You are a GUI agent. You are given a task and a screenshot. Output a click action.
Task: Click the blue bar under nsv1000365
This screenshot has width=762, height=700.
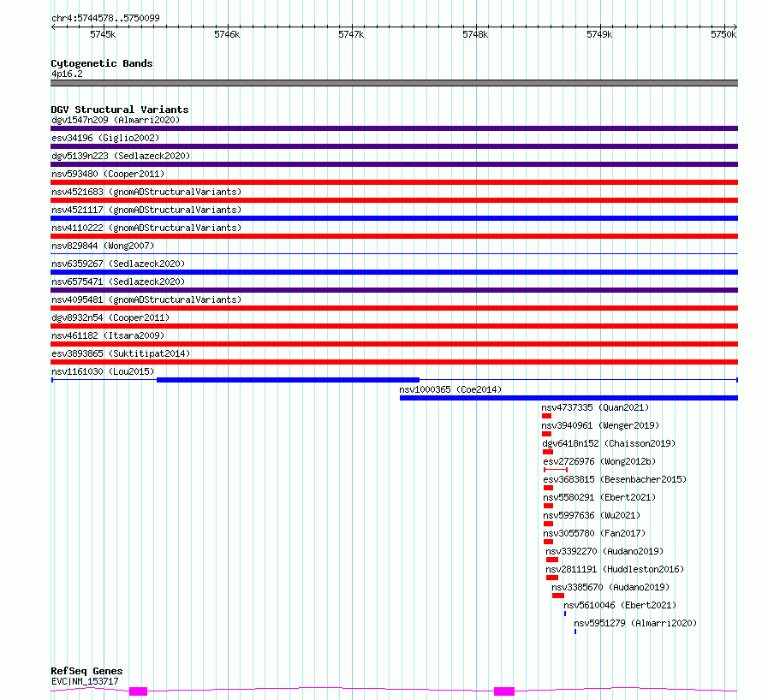pos(569,398)
